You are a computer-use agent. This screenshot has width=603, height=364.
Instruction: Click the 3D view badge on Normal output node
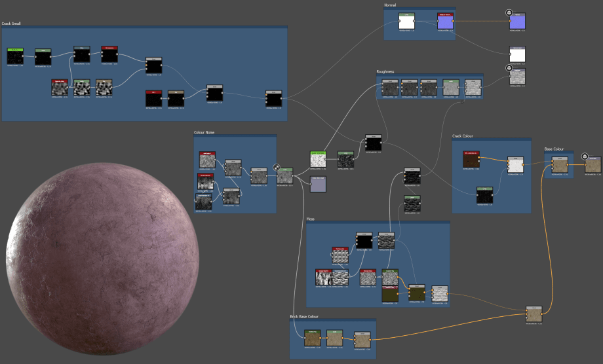tap(509, 12)
